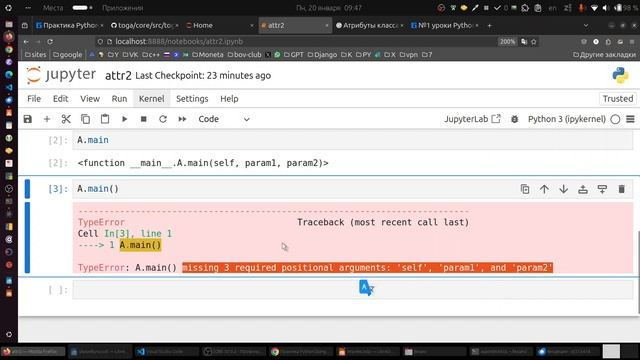Open a new browser tab with plus
This screenshot has height=360, width=640.
point(489,25)
